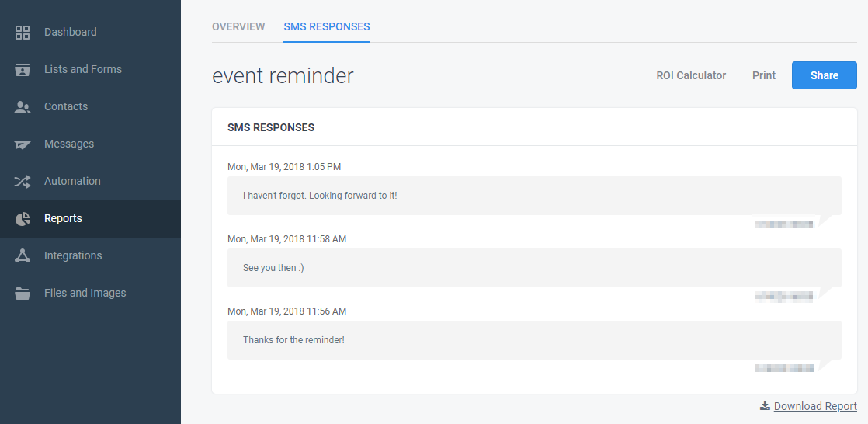Select the "I haven't forgot" response message
The image size is (868, 424).
click(534, 196)
